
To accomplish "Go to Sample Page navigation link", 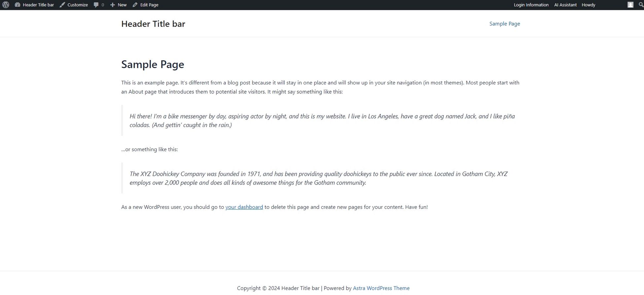I will [x=505, y=24].
